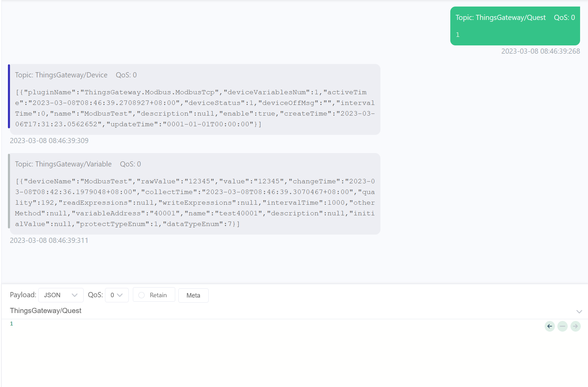Open the Payload format JSON dropdown
This screenshot has width=588, height=387.
click(x=61, y=295)
